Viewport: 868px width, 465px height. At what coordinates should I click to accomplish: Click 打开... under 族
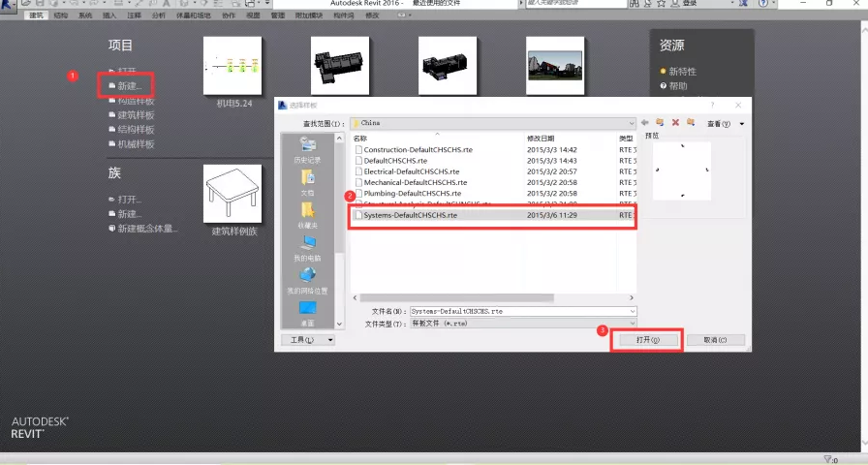(130, 200)
